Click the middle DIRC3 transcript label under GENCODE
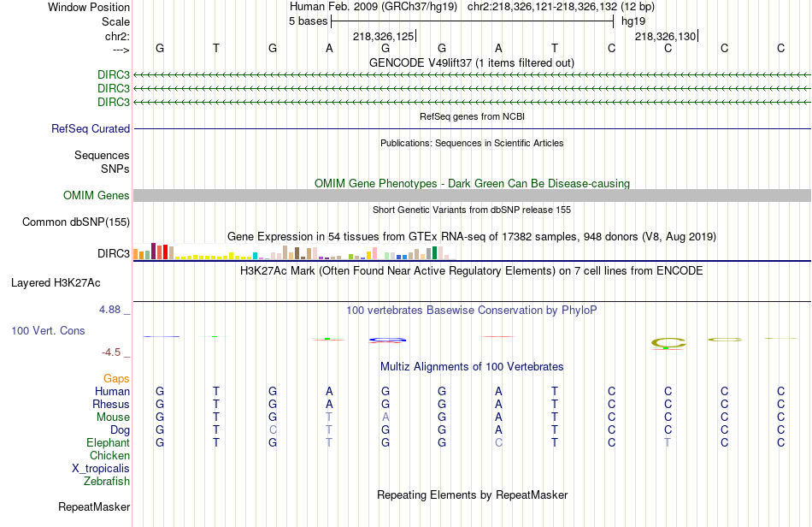The width and height of the screenshot is (812, 527). point(114,89)
